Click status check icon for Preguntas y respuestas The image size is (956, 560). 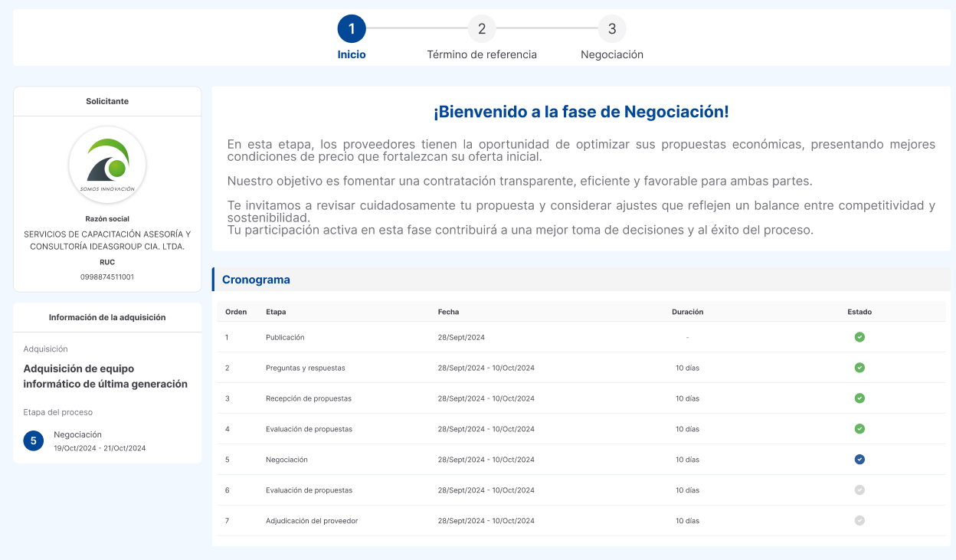click(x=859, y=368)
